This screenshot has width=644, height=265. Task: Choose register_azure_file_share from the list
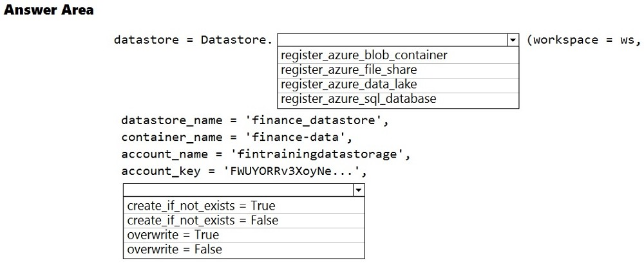(x=349, y=69)
